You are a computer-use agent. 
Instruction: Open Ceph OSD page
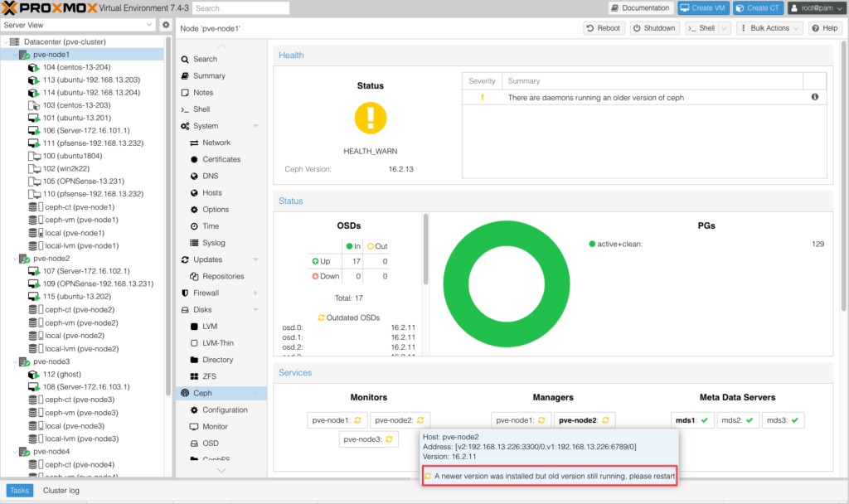tap(210, 443)
